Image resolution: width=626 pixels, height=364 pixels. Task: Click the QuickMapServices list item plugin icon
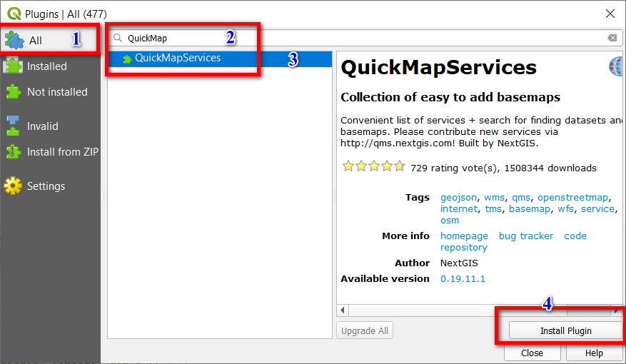point(127,59)
